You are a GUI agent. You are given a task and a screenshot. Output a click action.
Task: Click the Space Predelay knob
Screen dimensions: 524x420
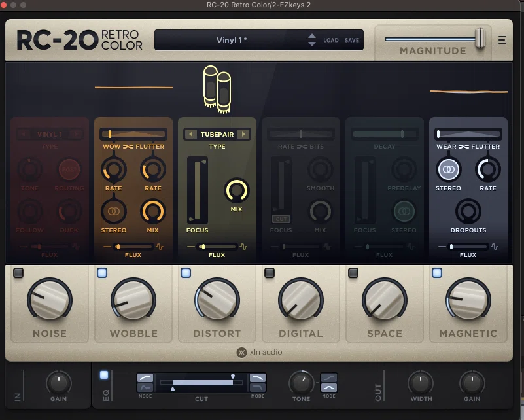404,169
